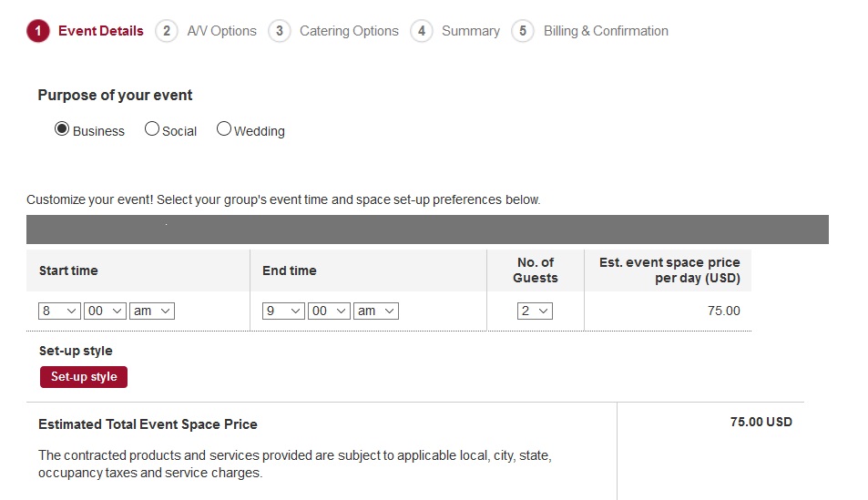Switch to the Catering Options step label
The width and height of the screenshot is (868, 500).
click(349, 31)
